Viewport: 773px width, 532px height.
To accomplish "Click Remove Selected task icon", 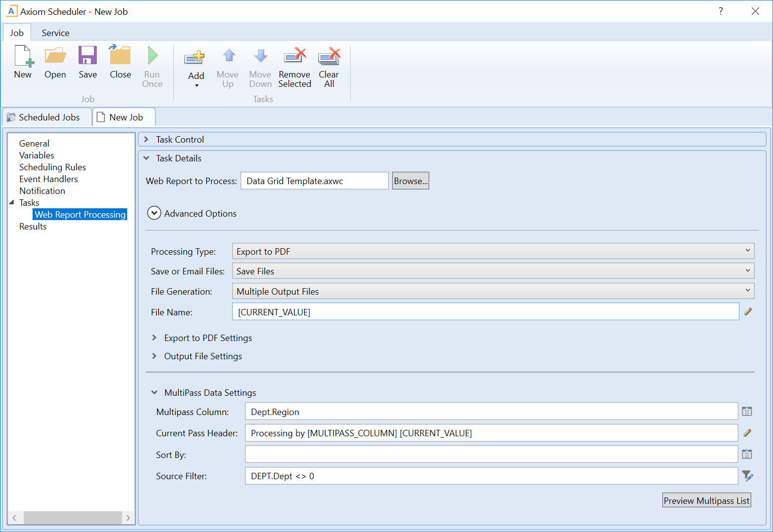I will (x=295, y=57).
